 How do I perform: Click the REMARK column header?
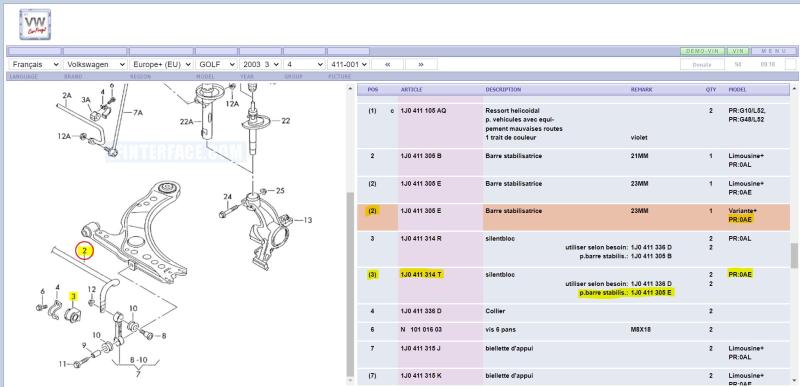pos(641,90)
